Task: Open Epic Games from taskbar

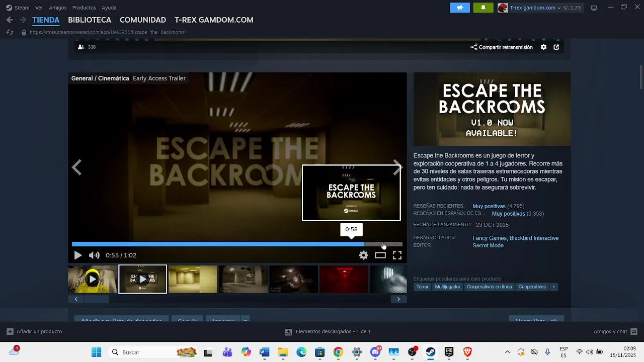Action: click(449, 352)
